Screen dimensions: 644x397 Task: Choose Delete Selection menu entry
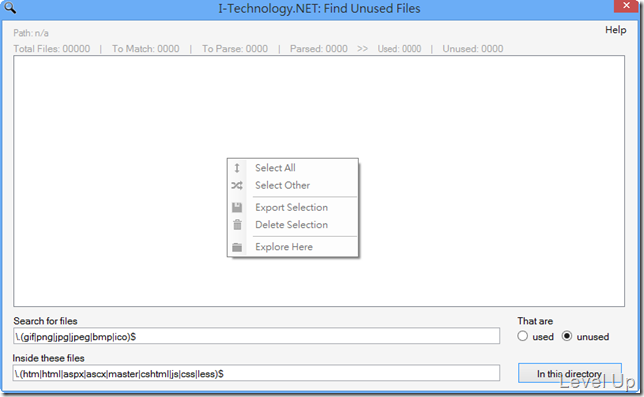click(x=292, y=225)
